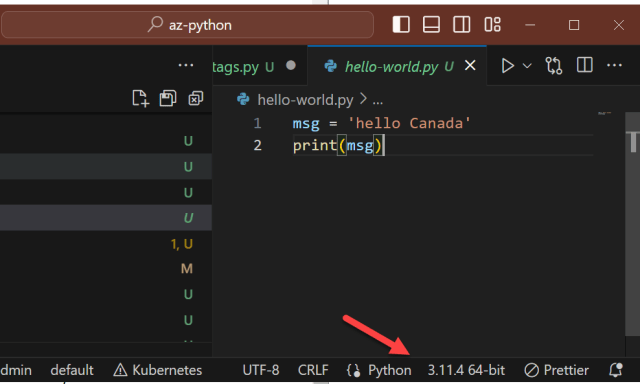The height and width of the screenshot is (384, 640).
Task: Select the file row marked '1, U'
Action: [106, 244]
